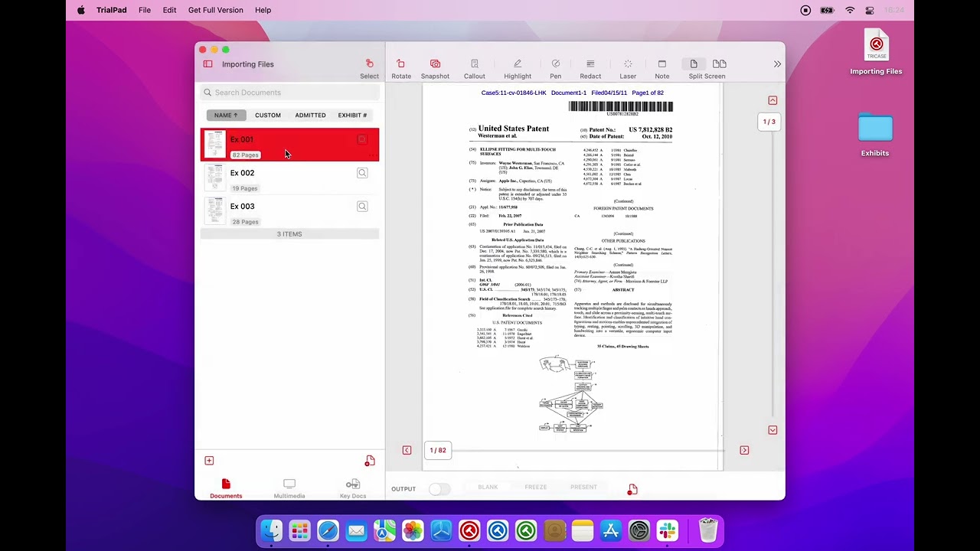Image resolution: width=980 pixels, height=551 pixels.
Task: Sort documents by ADMITTED
Action: (x=310, y=115)
